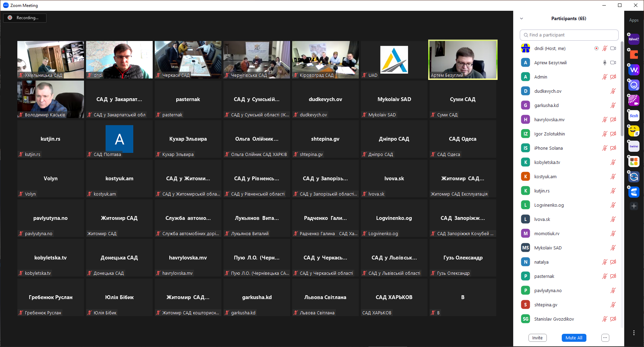Click the Invite button
644x347 pixels.
tap(537, 338)
